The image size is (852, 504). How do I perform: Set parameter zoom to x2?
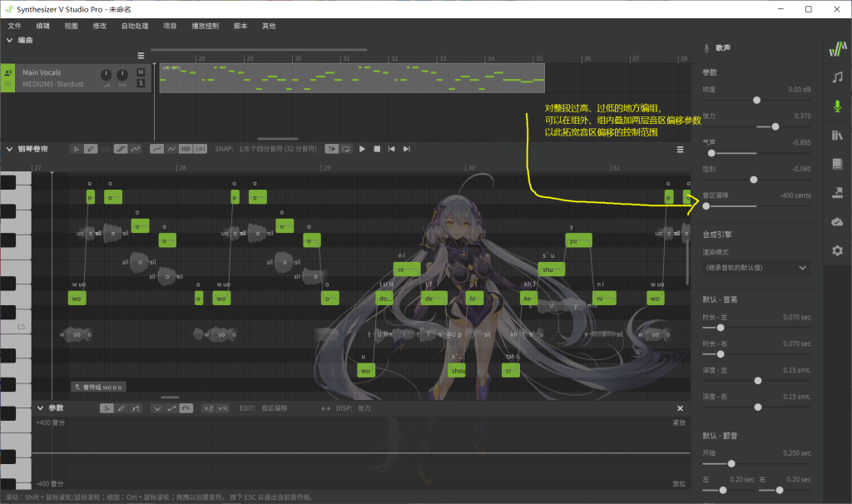pyautogui.click(x=208, y=408)
